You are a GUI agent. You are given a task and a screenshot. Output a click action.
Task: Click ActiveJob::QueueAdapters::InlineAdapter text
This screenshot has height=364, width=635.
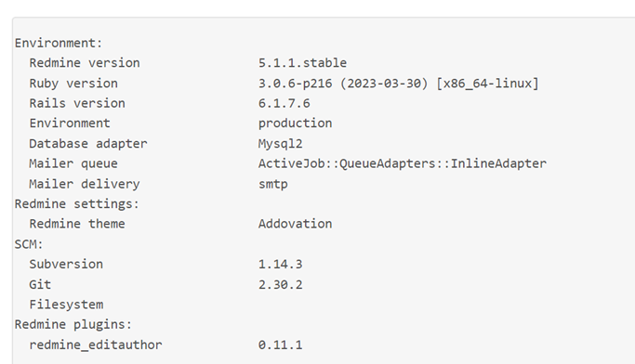coord(403,163)
